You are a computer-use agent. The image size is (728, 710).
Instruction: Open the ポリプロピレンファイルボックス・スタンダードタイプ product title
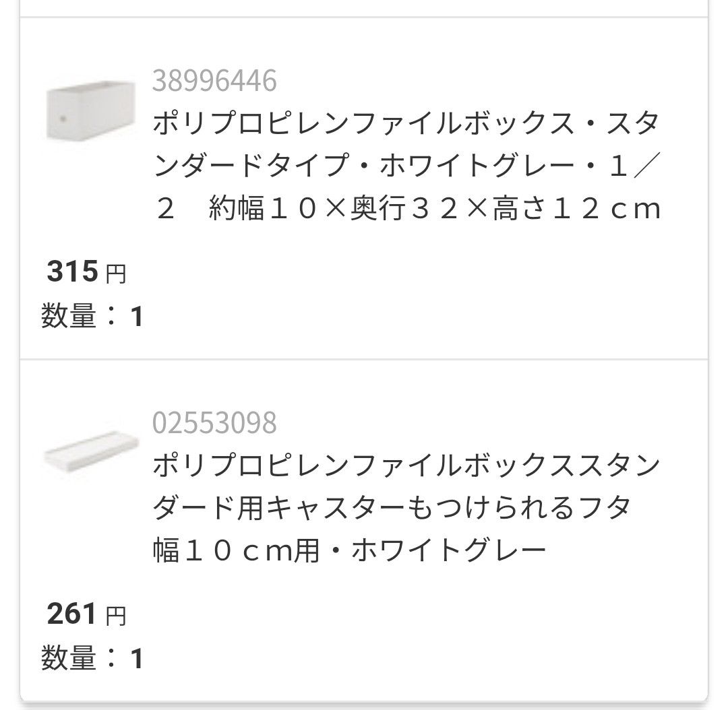click(404, 125)
